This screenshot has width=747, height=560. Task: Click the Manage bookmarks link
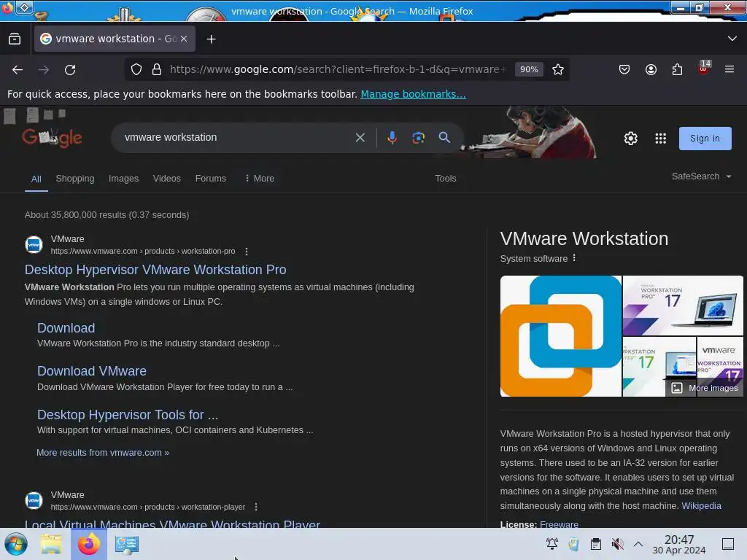point(413,94)
